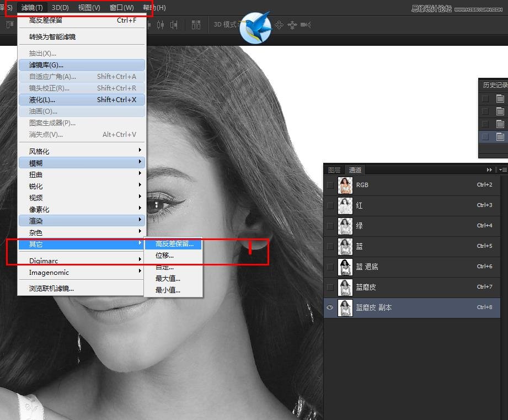
Task: Toggle visibility of the 蓝 退底 channel
Action: click(x=330, y=267)
